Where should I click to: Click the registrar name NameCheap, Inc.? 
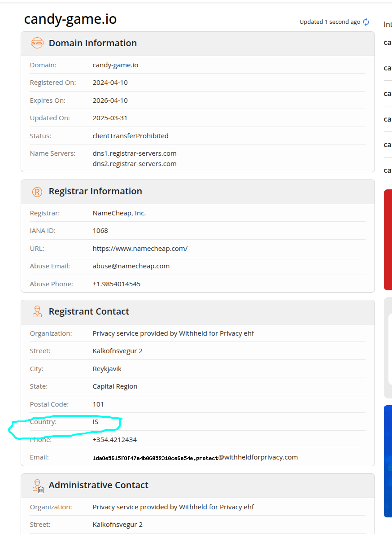[119, 213]
